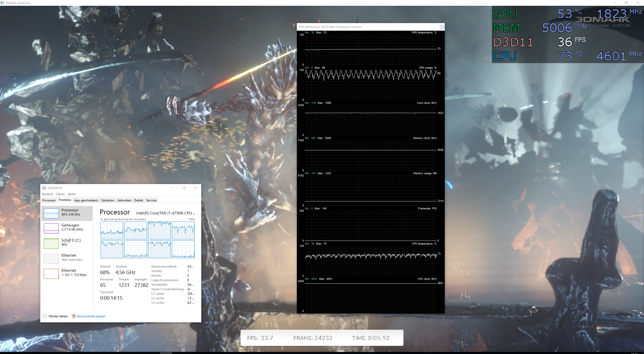Click the fourth logical processor graph in top row

183,230
